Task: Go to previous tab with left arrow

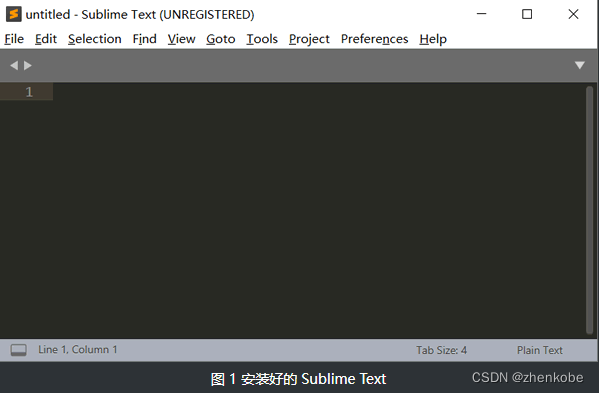Action: [x=14, y=65]
